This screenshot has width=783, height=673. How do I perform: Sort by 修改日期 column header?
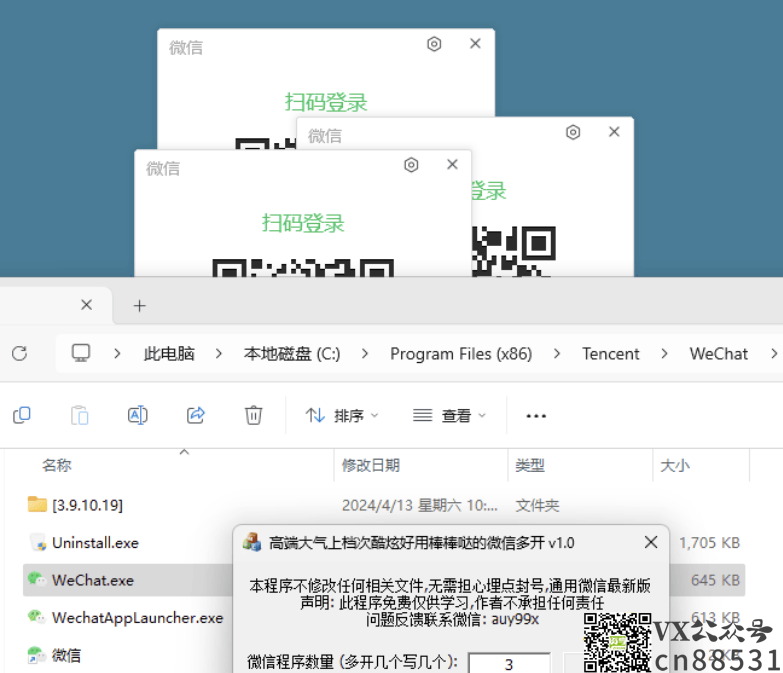(371, 465)
